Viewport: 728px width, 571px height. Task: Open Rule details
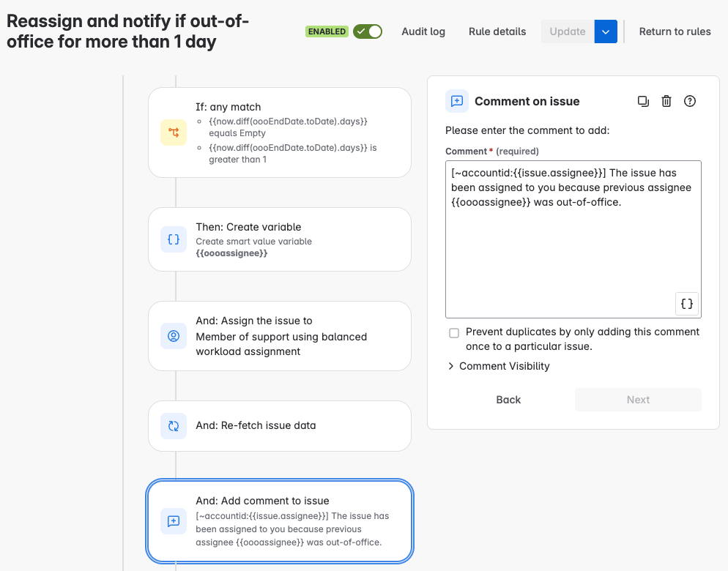(497, 31)
